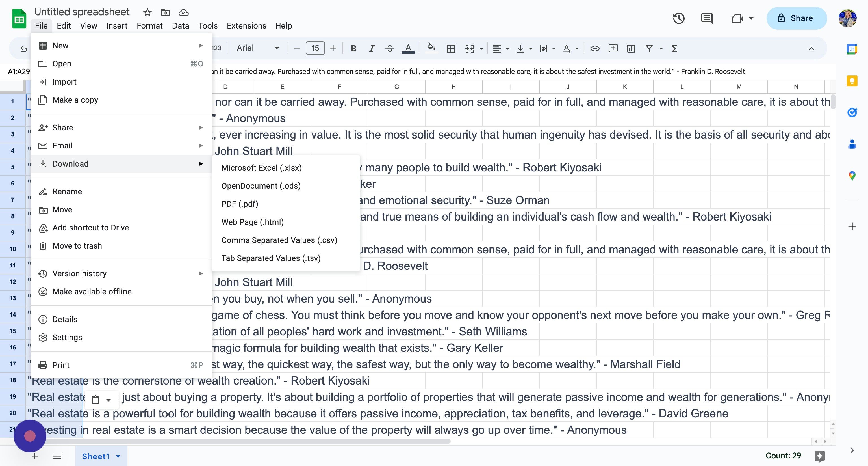Screen dimensions: 868x466
Task: Open the text color picker
Action: pyautogui.click(x=408, y=49)
